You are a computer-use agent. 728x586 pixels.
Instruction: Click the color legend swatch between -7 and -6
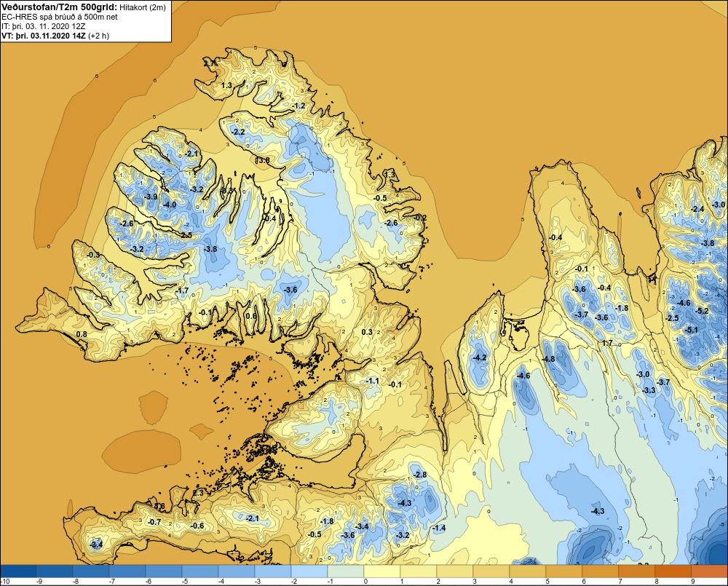[127, 571]
